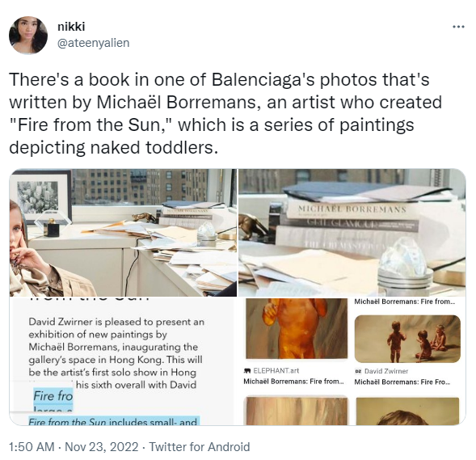
Task: Click the Nov 23, 2022 date text
Action: [101, 447]
